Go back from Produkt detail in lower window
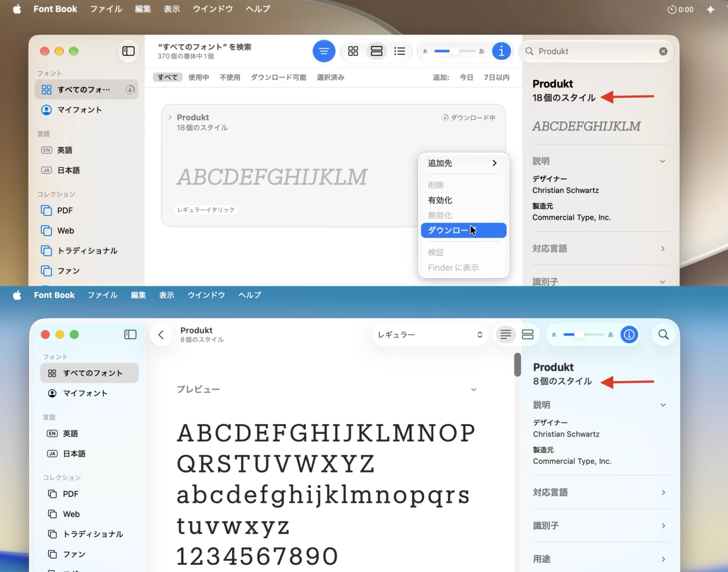Image resolution: width=728 pixels, height=572 pixels. pos(162,335)
